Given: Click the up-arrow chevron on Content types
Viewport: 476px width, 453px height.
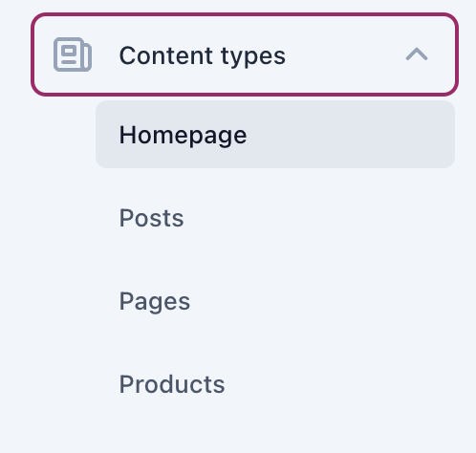Looking at the screenshot, I should click(417, 54).
